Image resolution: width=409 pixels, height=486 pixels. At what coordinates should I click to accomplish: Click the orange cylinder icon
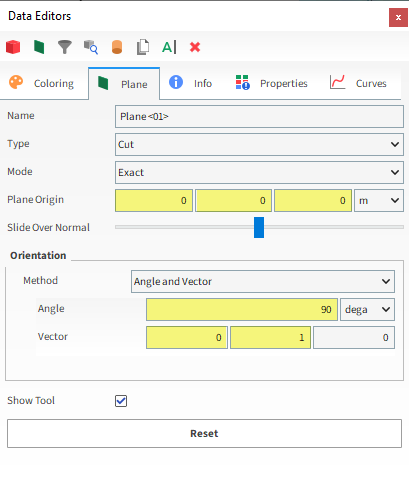(x=117, y=47)
